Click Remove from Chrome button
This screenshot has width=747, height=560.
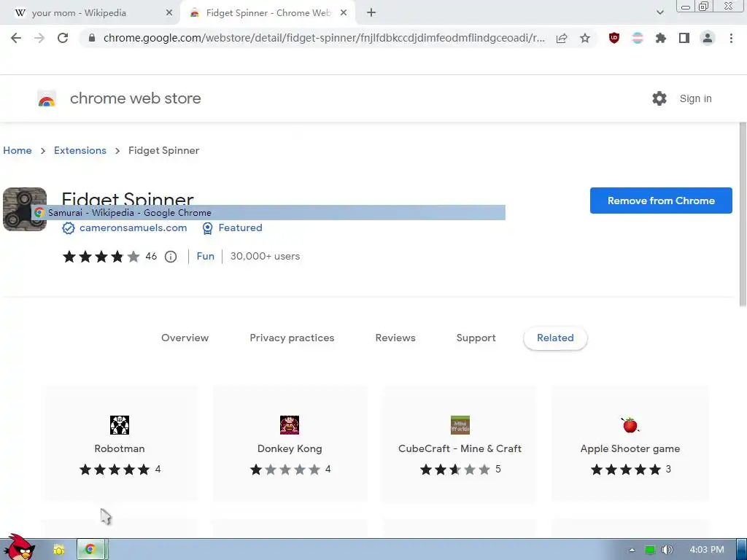661,201
